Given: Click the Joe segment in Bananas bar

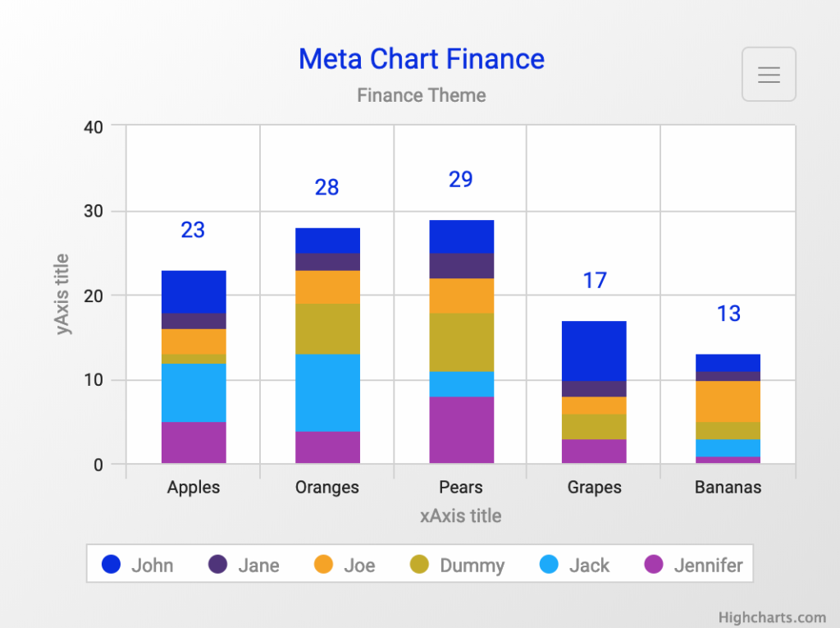Looking at the screenshot, I should tap(728, 401).
